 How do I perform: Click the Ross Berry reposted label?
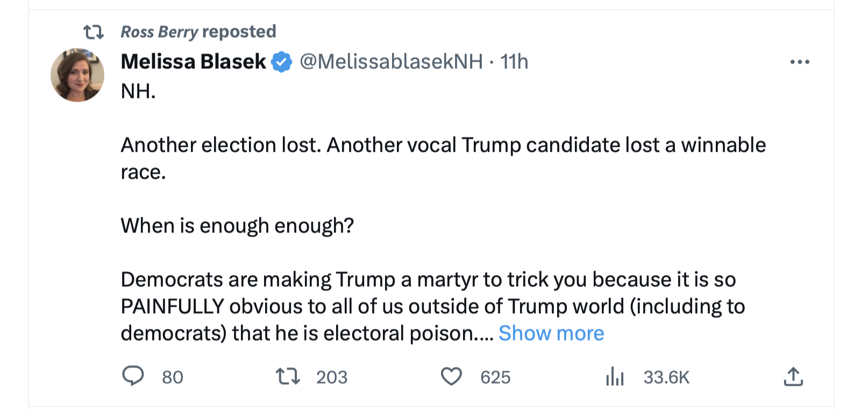198,32
